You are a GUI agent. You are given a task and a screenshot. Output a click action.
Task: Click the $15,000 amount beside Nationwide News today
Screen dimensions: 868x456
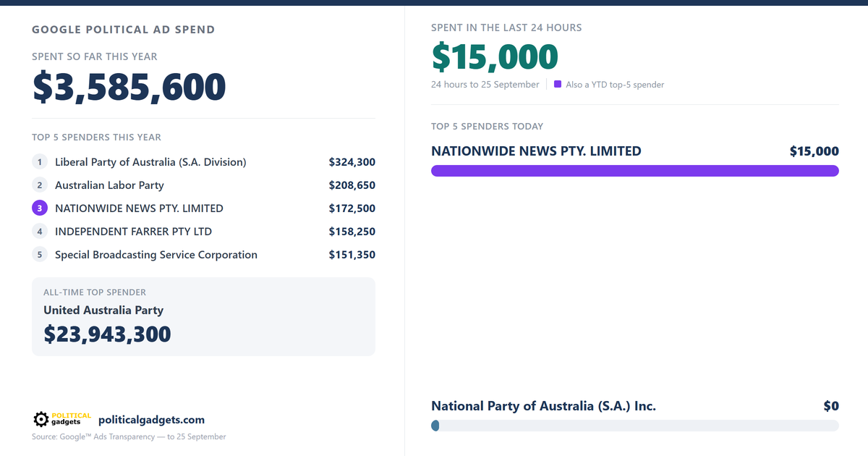(x=814, y=151)
